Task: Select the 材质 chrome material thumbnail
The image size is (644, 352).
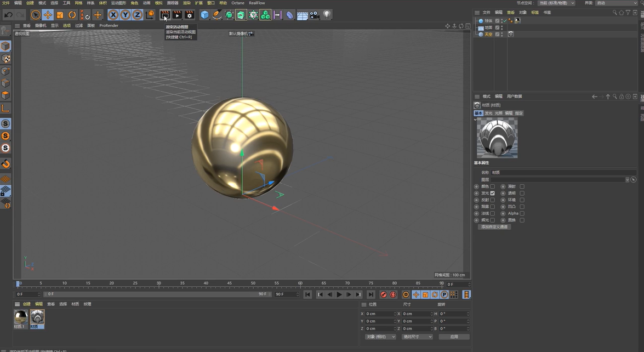Action: (37, 317)
